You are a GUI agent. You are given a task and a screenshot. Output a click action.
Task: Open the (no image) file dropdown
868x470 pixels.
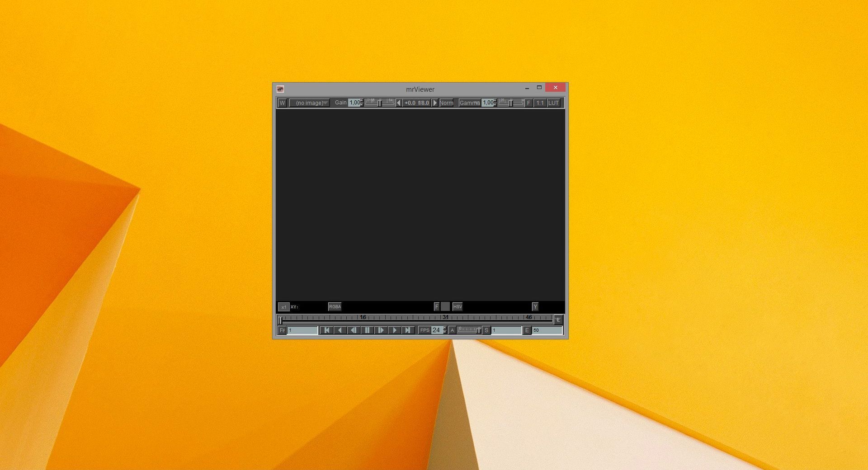click(x=309, y=103)
